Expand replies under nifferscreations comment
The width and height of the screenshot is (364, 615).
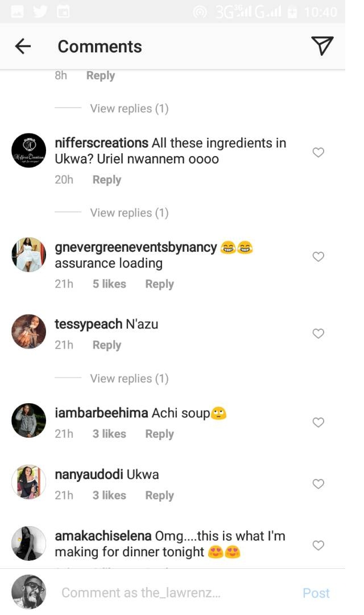point(129,213)
